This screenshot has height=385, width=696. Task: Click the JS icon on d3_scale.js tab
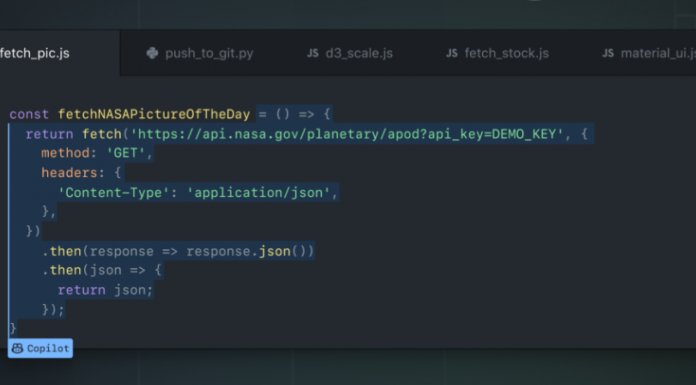pos(312,53)
